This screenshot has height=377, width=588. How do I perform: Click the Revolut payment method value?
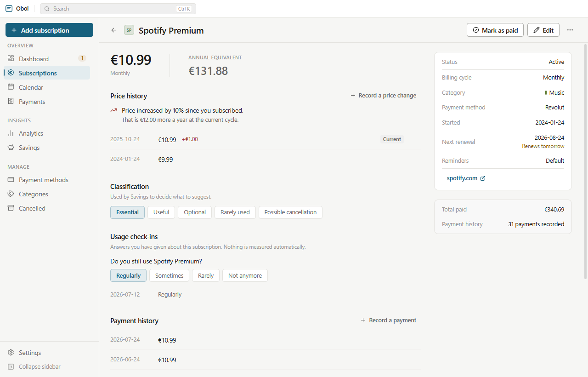[555, 107]
